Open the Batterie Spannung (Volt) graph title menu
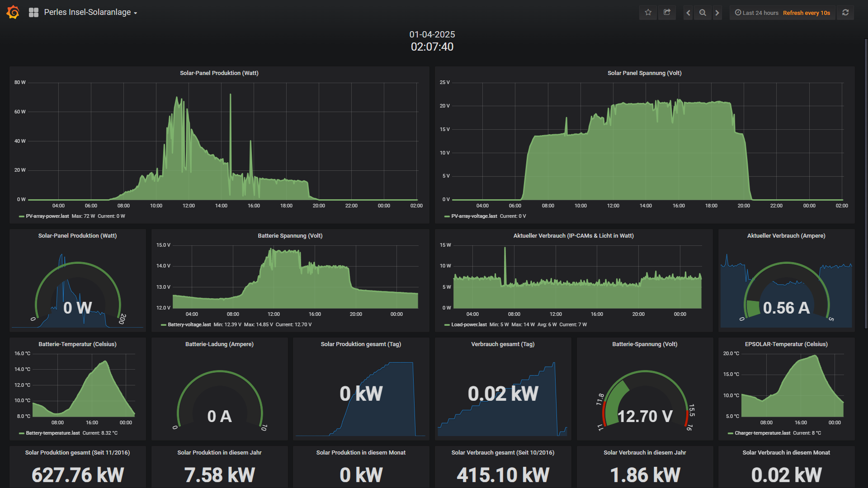868x488 pixels. (290, 235)
